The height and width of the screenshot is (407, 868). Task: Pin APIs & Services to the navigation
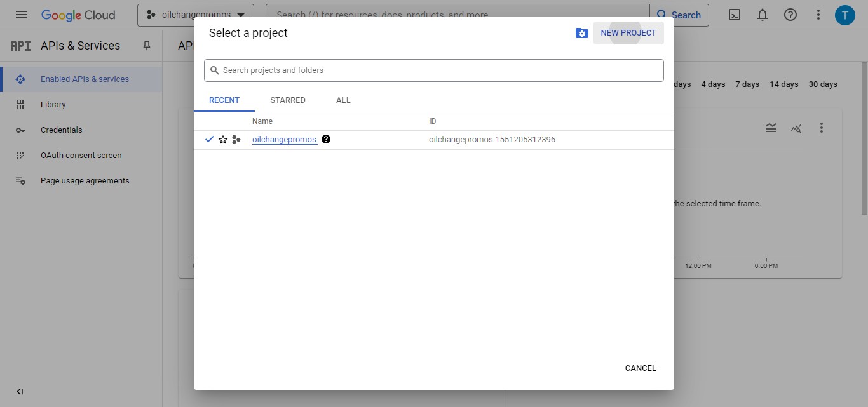pyautogui.click(x=146, y=45)
